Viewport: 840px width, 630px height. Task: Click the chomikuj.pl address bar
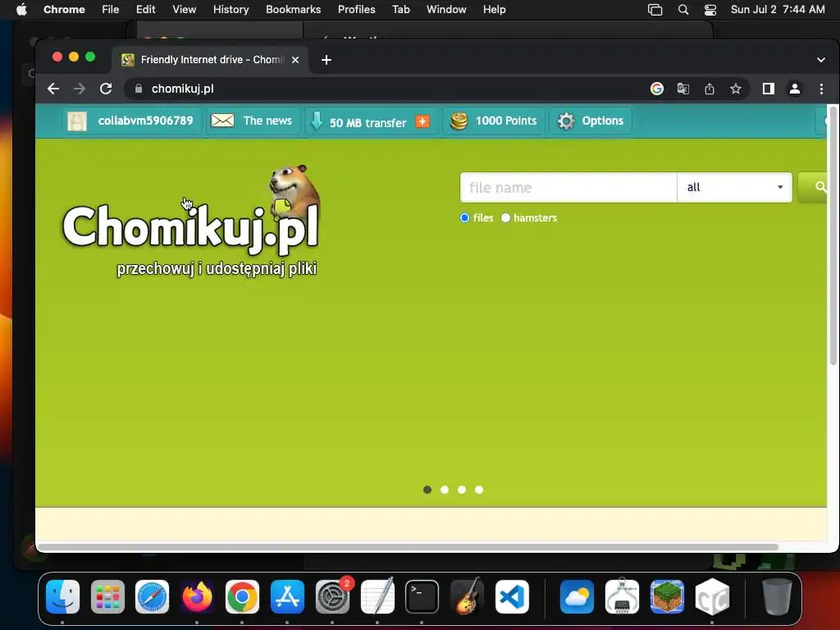tap(386, 89)
